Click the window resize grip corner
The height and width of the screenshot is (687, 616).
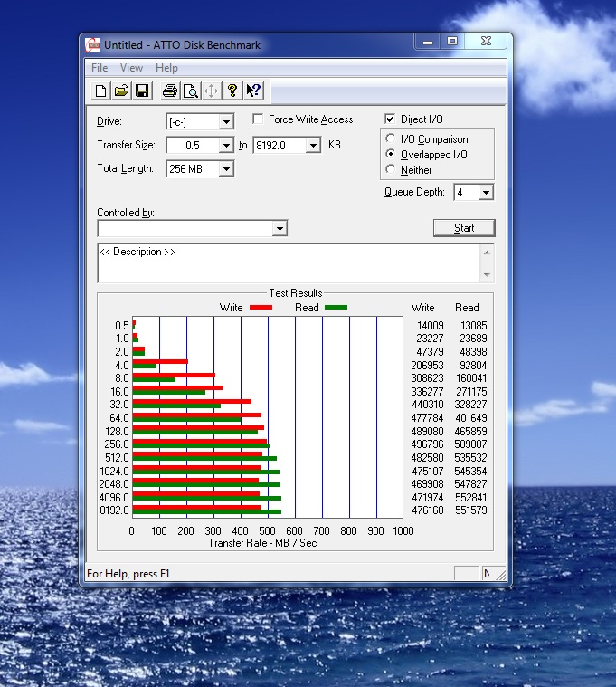[501, 575]
